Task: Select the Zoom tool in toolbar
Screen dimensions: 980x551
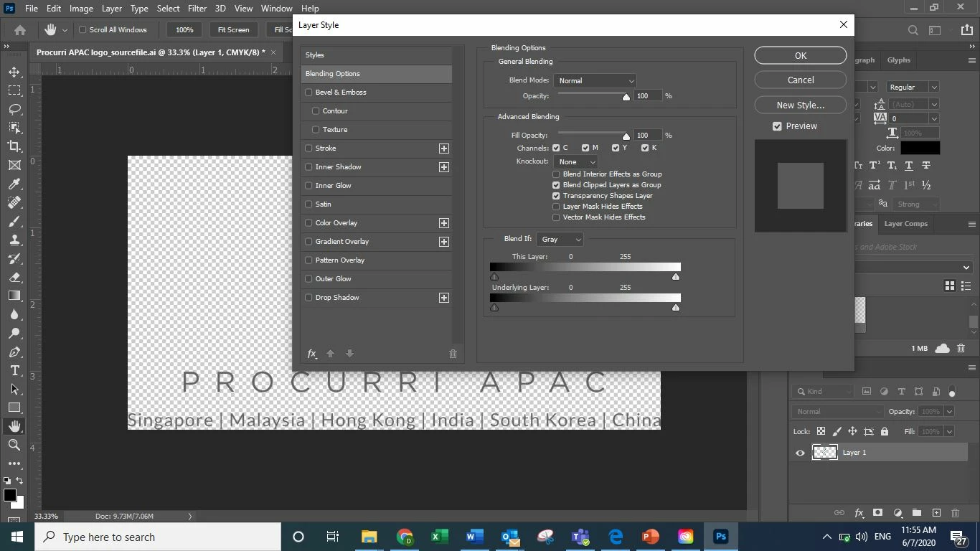Action: 14,445
